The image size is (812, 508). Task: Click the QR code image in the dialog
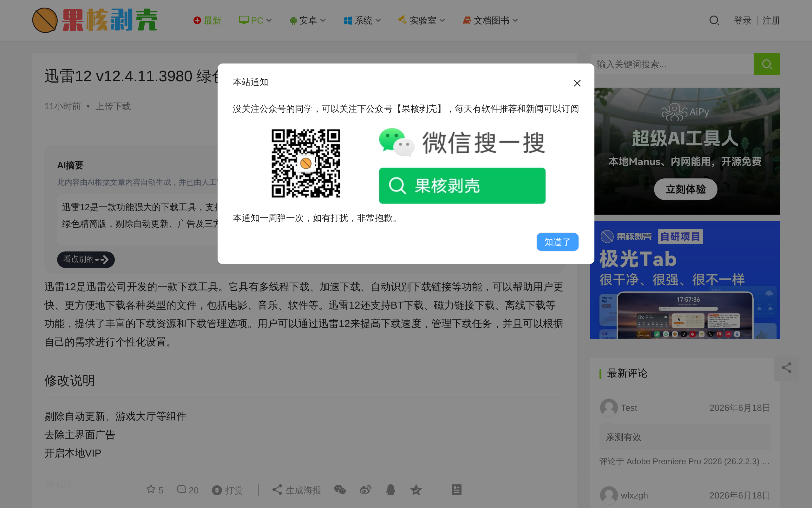click(306, 163)
